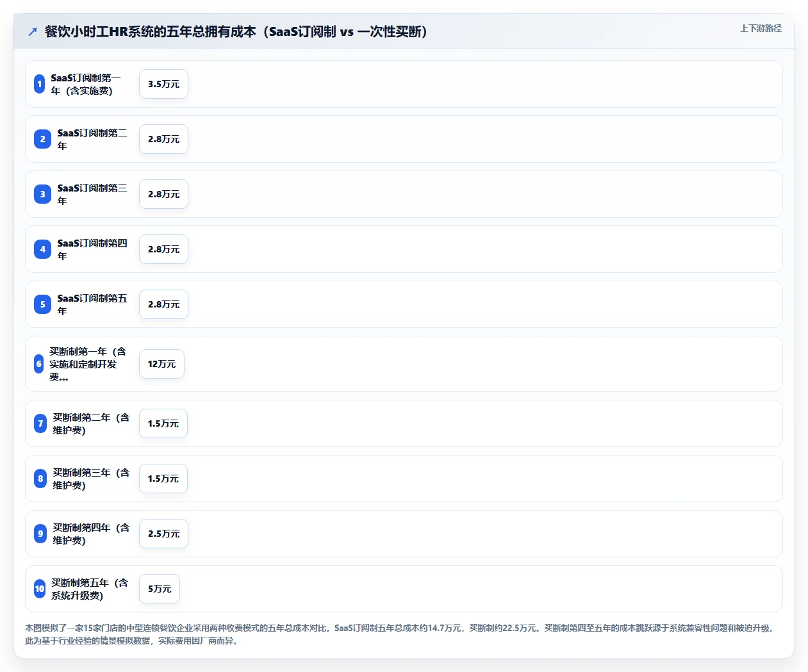Select the 2.5万元 value chip
This screenshot has width=808, height=672.
tap(163, 534)
